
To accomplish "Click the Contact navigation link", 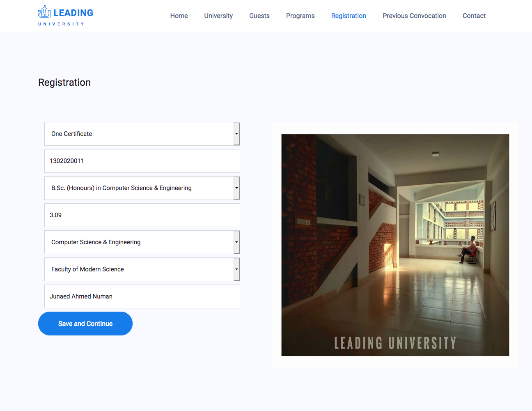I will (474, 16).
